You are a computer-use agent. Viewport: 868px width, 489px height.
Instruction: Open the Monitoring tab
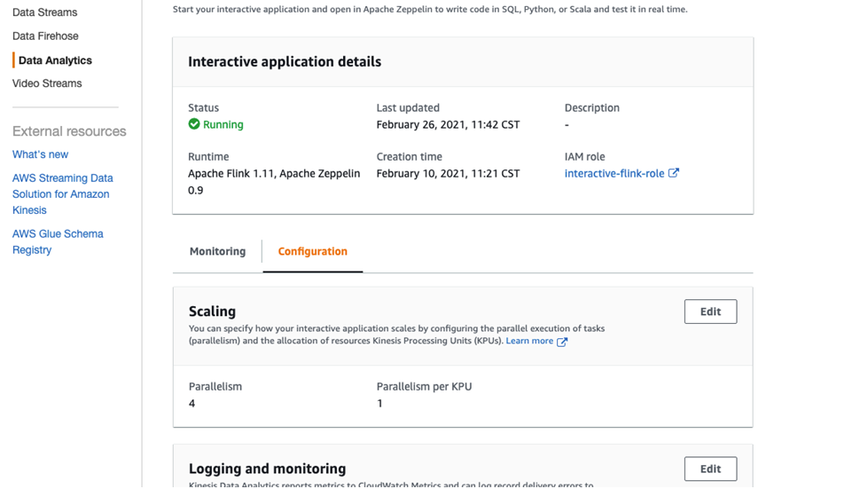217,252
